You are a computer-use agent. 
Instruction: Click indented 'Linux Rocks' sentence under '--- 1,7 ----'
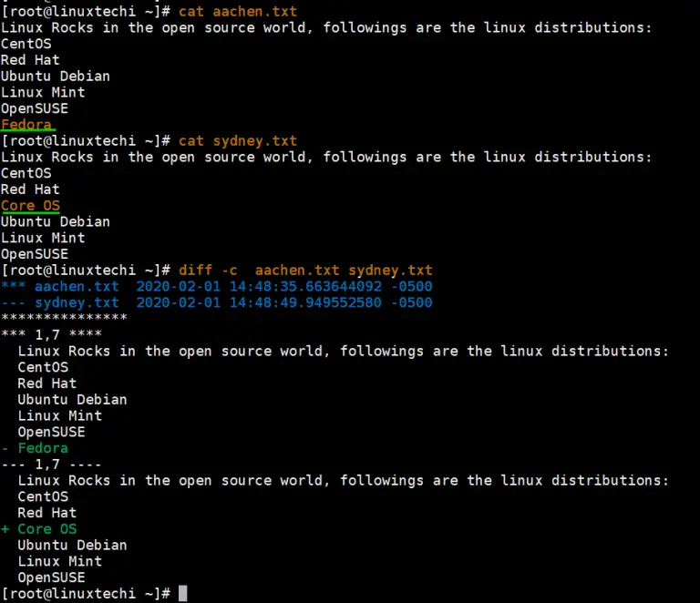(x=344, y=480)
